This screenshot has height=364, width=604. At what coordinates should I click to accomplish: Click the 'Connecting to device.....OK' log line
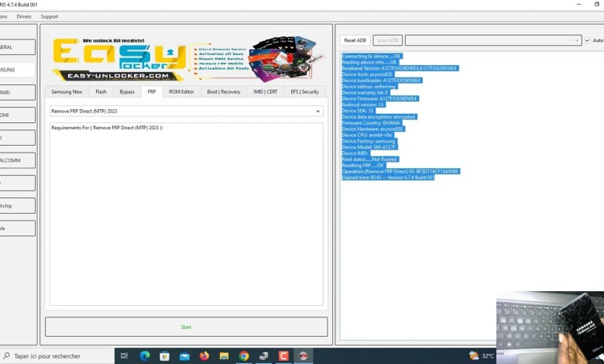(372, 57)
